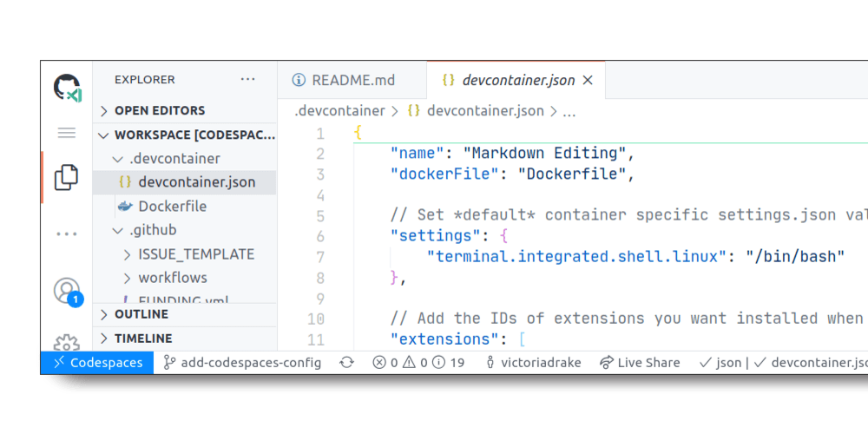Open the Accounts icon with badge
This screenshot has width=868, height=434.
68,292
